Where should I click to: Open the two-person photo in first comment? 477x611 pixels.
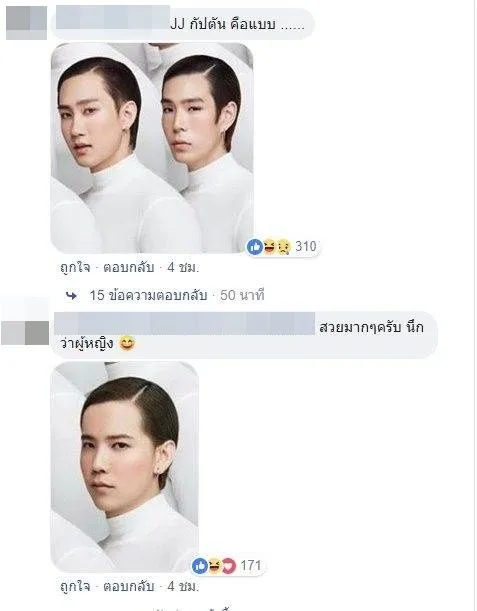click(x=152, y=148)
